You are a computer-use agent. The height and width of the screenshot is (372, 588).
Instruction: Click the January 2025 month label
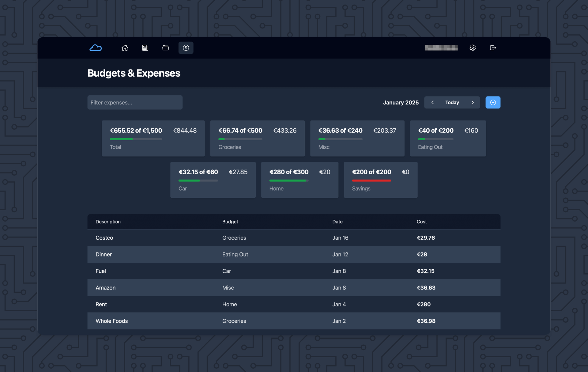[401, 102]
